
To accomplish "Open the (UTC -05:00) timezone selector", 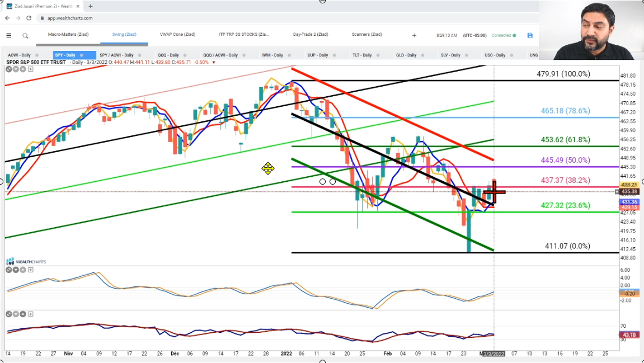I will coord(475,35).
